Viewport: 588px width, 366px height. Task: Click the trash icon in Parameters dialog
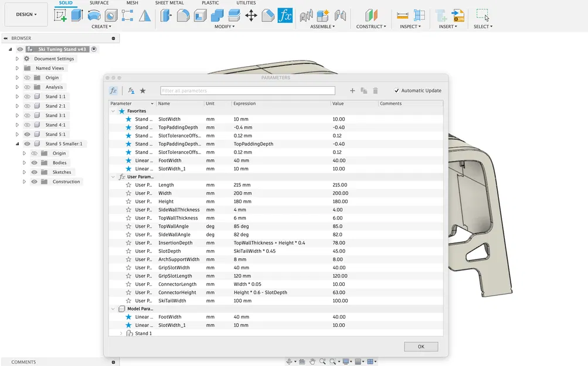click(375, 91)
